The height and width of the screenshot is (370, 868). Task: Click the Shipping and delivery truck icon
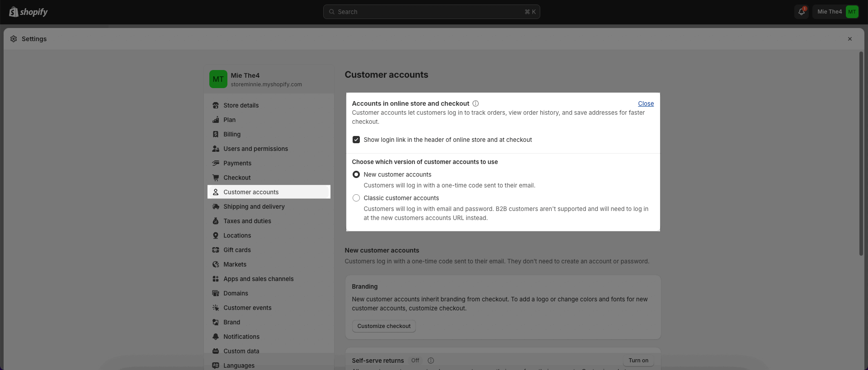[x=216, y=206]
